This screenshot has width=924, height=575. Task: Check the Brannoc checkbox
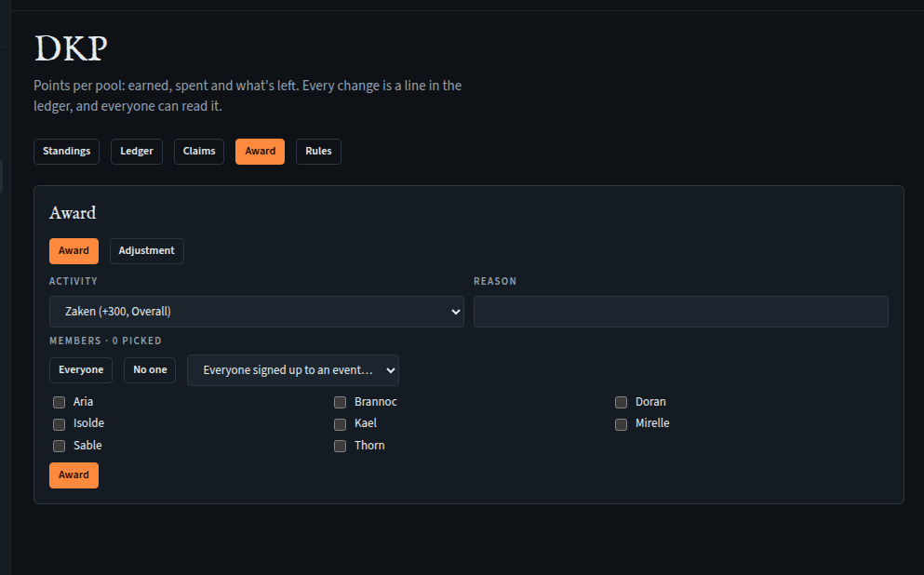pyautogui.click(x=340, y=402)
